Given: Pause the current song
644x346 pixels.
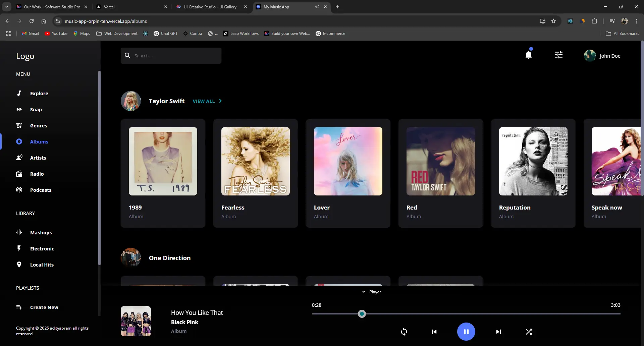Looking at the screenshot, I should [466, 332].
